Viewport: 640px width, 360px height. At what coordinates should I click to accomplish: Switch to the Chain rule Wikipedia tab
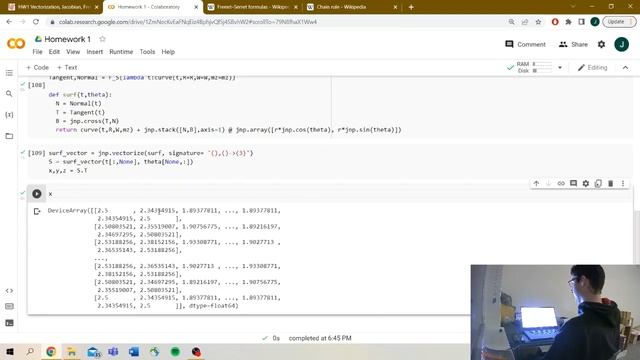pyautogui.click(x=351, y=7)
